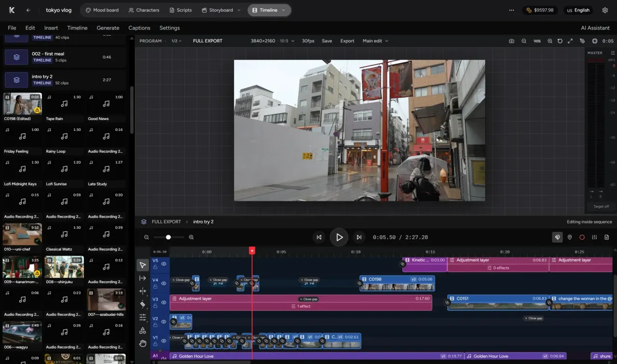Screen dimensions: 617x364
Task: Select the ripple trim tool
Action: click(x=143, y=291)
